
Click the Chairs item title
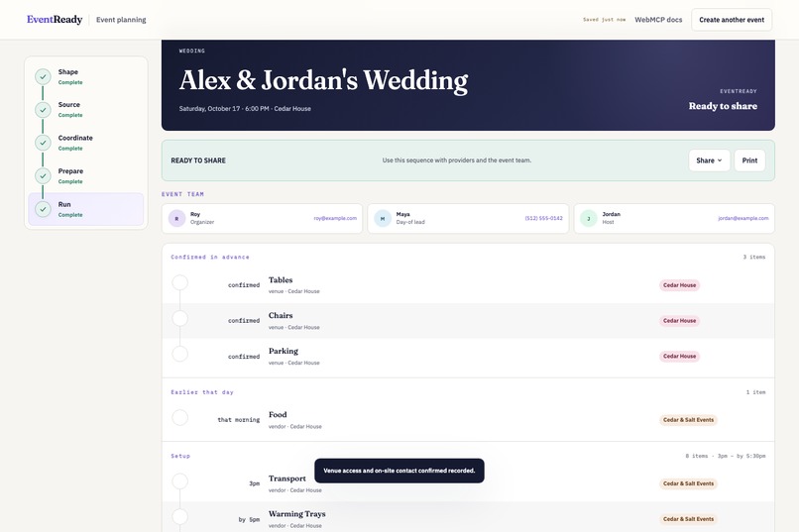[281, 316]
